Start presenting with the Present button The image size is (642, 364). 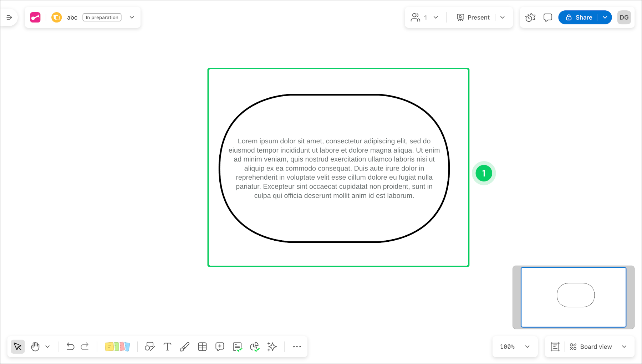click(x=474, y=17)
